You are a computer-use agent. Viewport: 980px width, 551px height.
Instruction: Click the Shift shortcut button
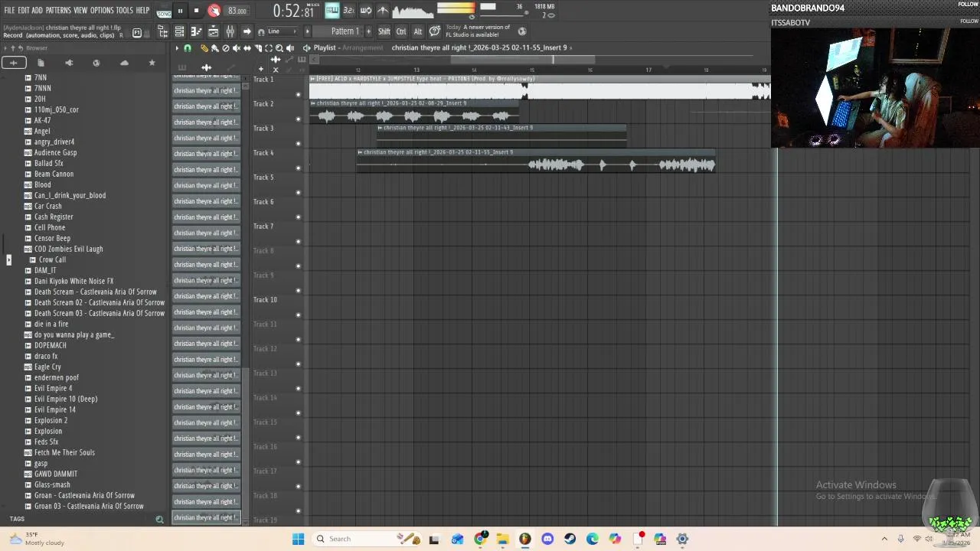(x=384, y=31)
